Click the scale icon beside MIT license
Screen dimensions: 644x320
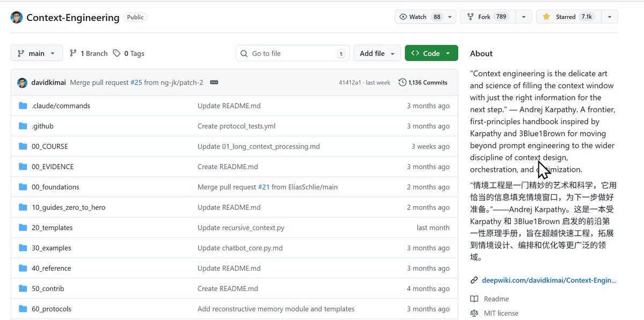click(x=474, y=313)
